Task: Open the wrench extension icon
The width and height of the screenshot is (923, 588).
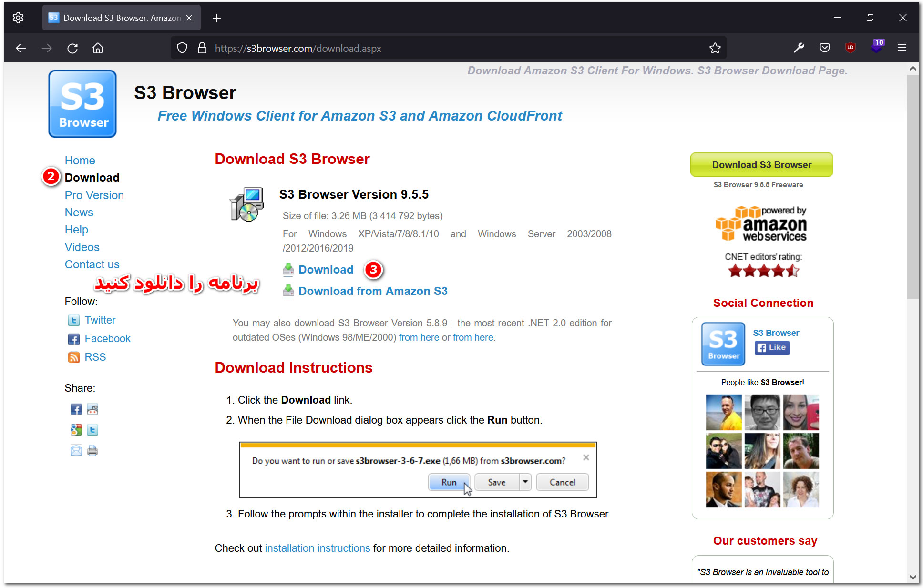Action: 799,48
